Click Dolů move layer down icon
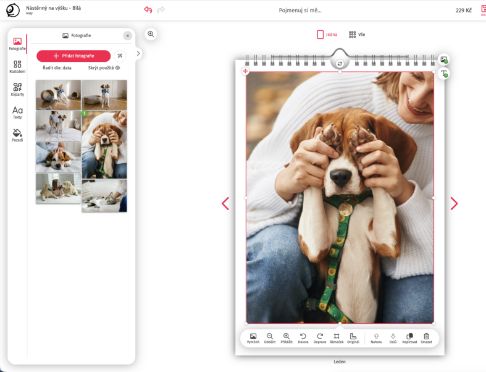Screen dimensions: 486x372 [393, 338]
